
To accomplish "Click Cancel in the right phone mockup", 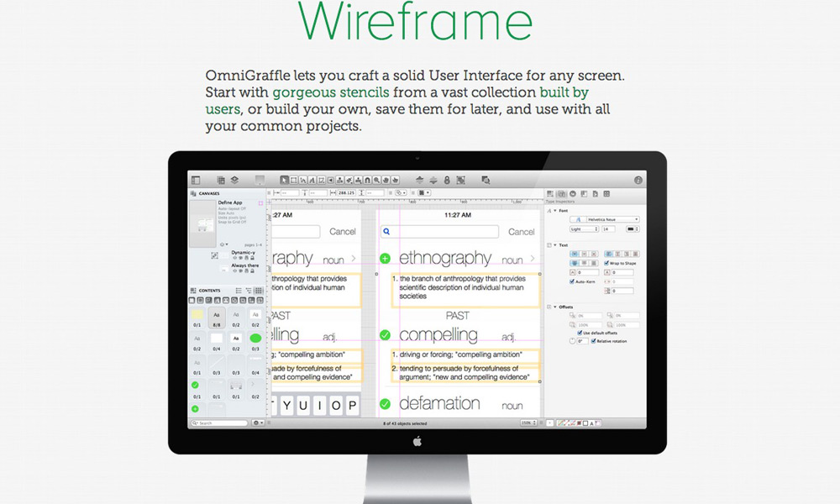I will tap(522, 232).
